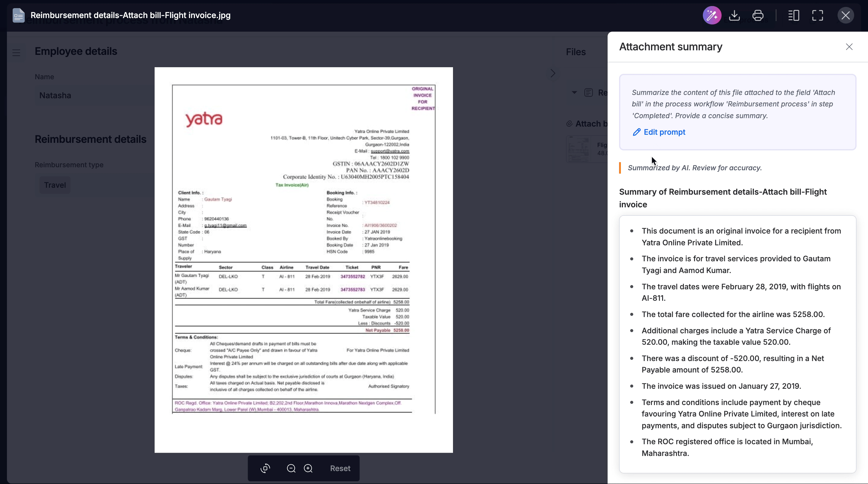Open the hamburger menu beside Employee details

point(16,52)
